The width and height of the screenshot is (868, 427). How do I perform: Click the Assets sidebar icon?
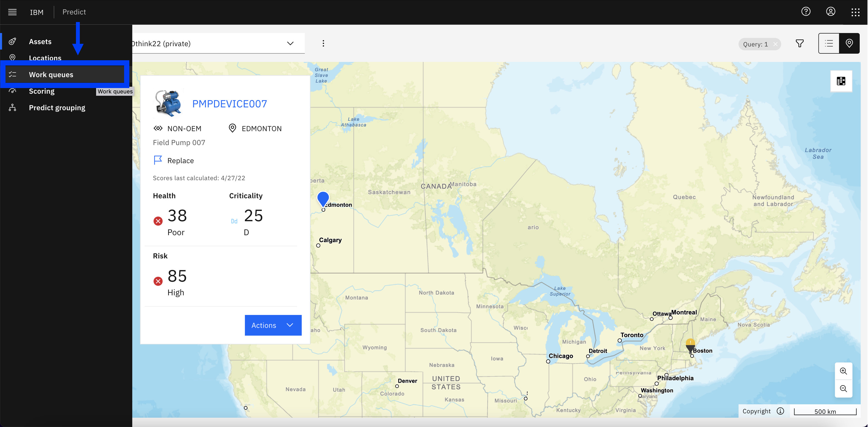(13, 41)
